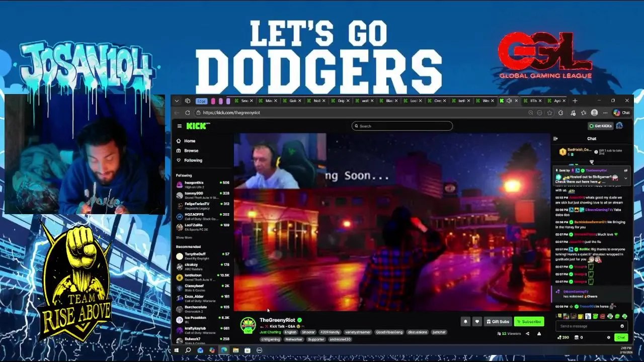Open the Edge Copilot Chat button
The height and width of the screenshot is (362, 644).
pos(621,113)
